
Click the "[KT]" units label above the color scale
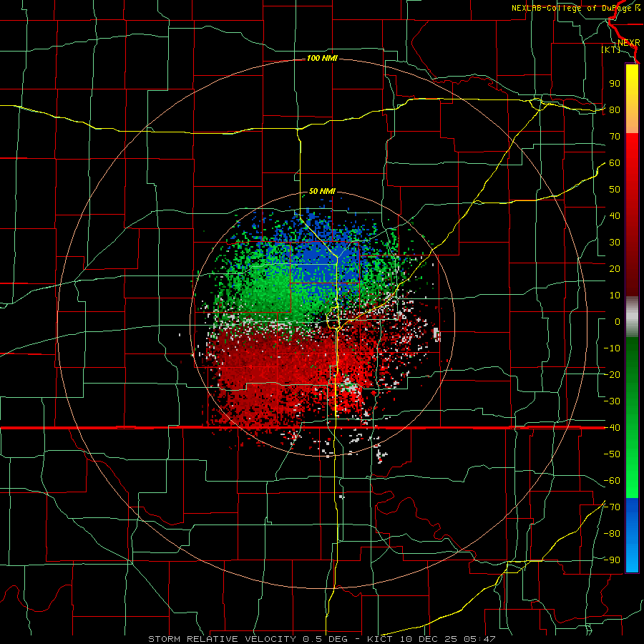coord(611,49)
